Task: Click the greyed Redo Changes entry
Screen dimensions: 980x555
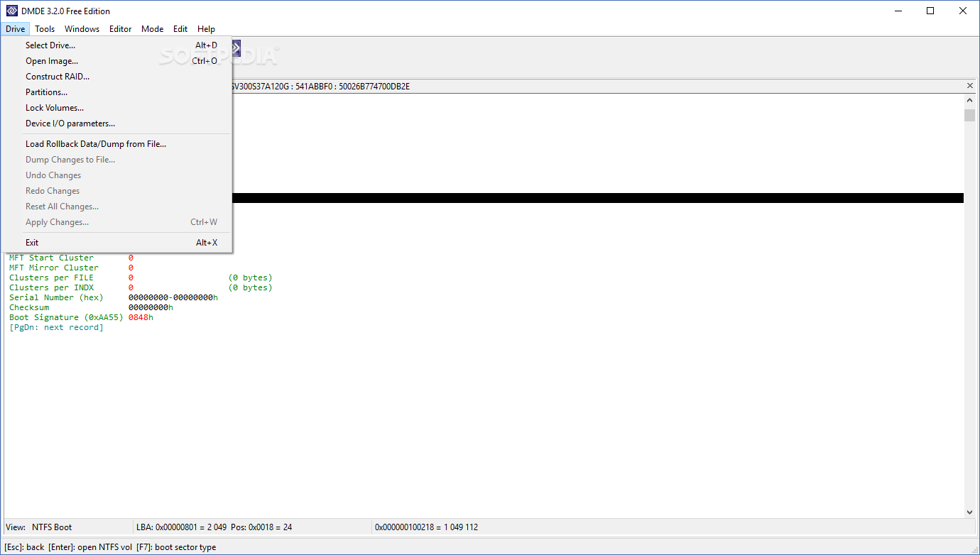Action: 116,191
